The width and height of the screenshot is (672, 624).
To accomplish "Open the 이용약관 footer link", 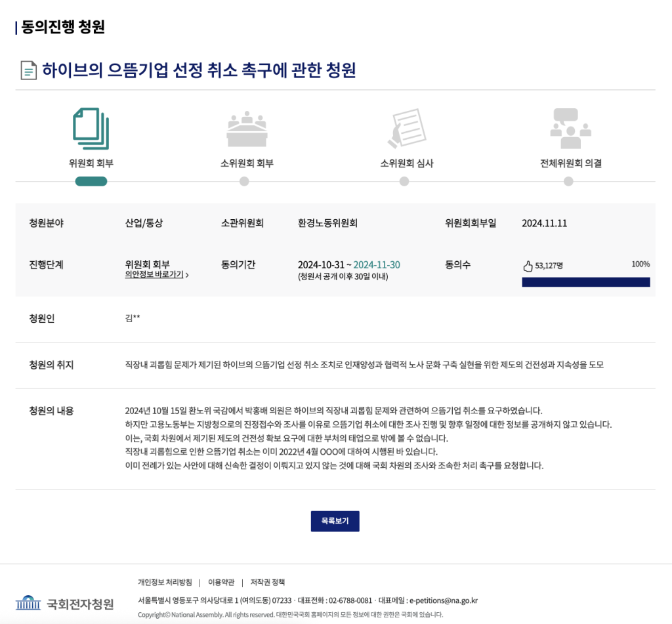I will pos(221,582).
